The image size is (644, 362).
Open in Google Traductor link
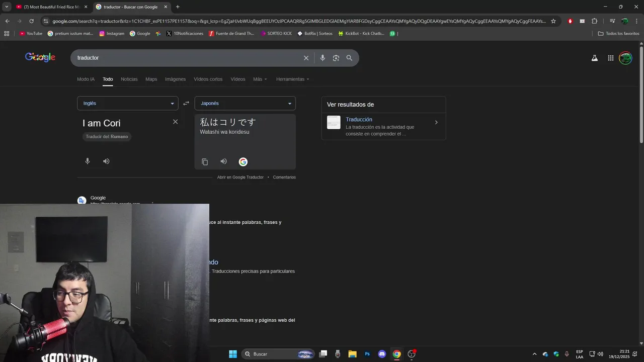pos(240,177)
